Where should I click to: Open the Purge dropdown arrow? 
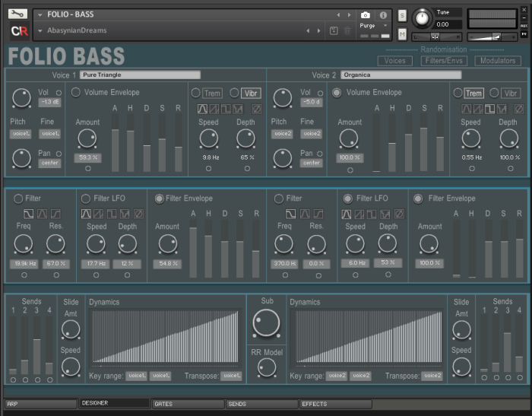tap(385, 25)
